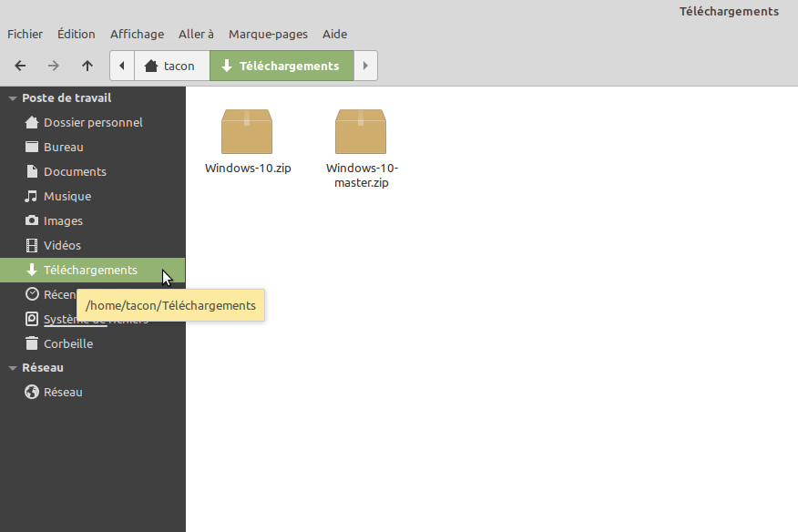Open Réseau network location in sidebar
Viewport: 798px width, 532px height.
click(x=63, y=393)
